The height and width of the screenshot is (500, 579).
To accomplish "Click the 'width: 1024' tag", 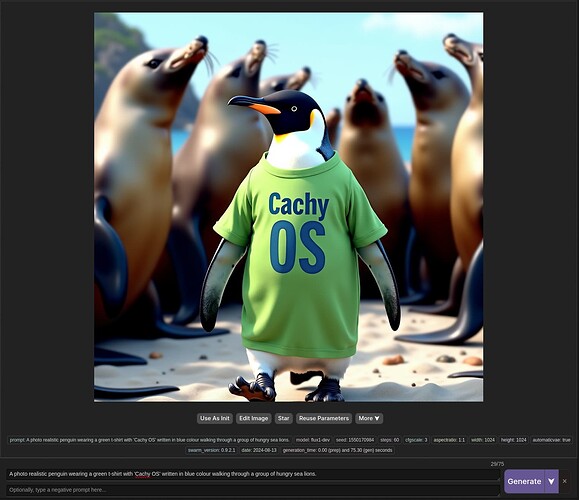I will pyautogui.click(x=483, y=440).
